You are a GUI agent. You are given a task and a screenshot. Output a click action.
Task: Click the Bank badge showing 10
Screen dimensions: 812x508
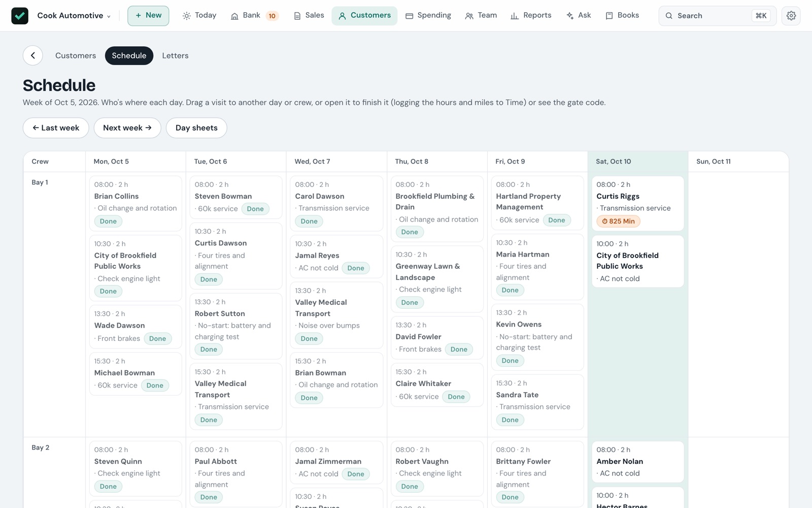click(272, 16)
